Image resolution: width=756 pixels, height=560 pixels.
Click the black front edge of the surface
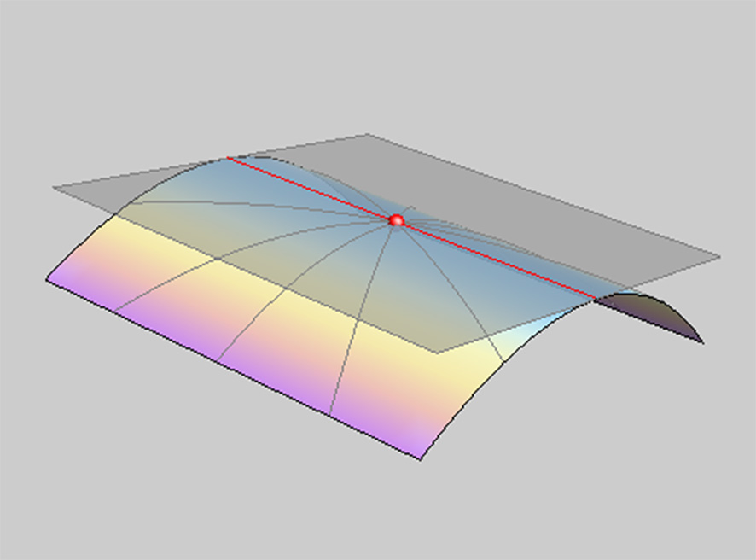coord(230,366)
